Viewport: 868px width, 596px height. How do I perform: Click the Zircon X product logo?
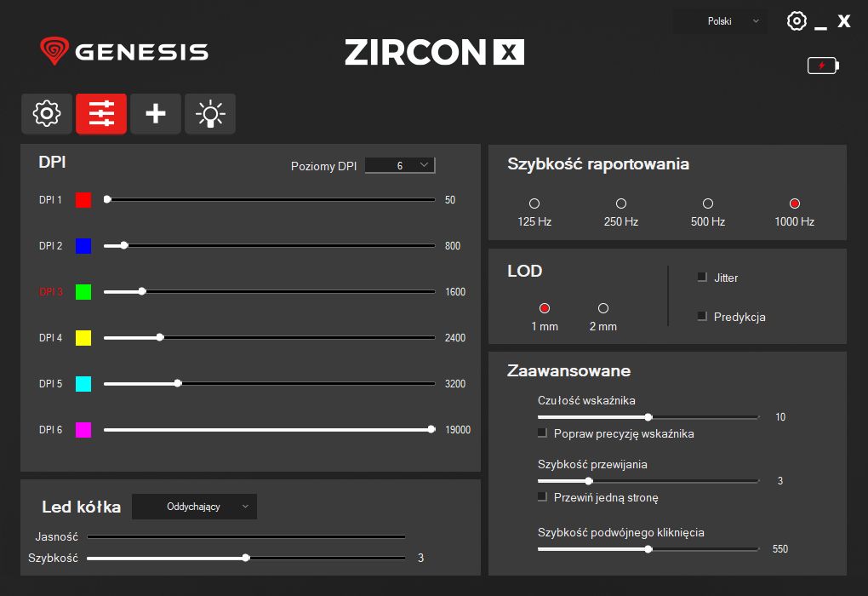pos(435,52)
